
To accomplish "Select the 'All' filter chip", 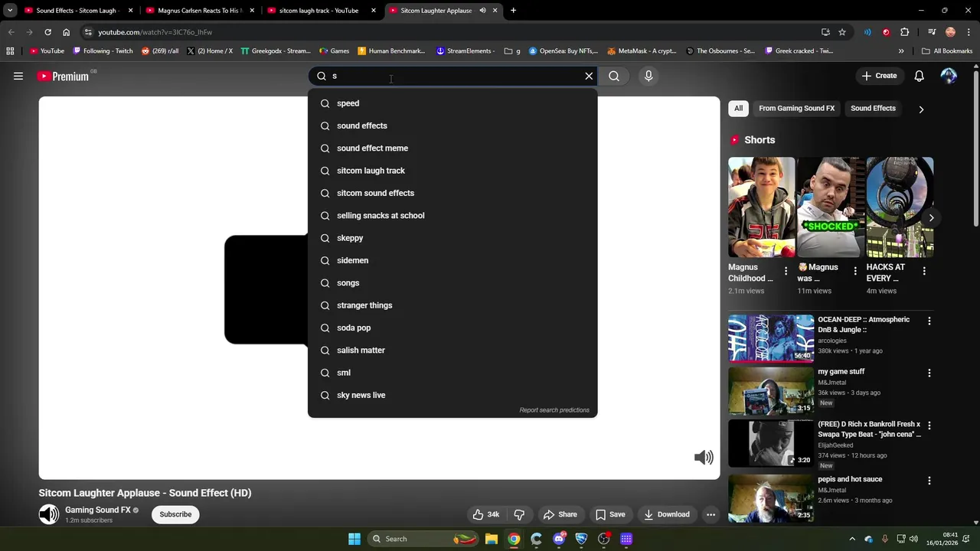I will [x=738, y=109].
